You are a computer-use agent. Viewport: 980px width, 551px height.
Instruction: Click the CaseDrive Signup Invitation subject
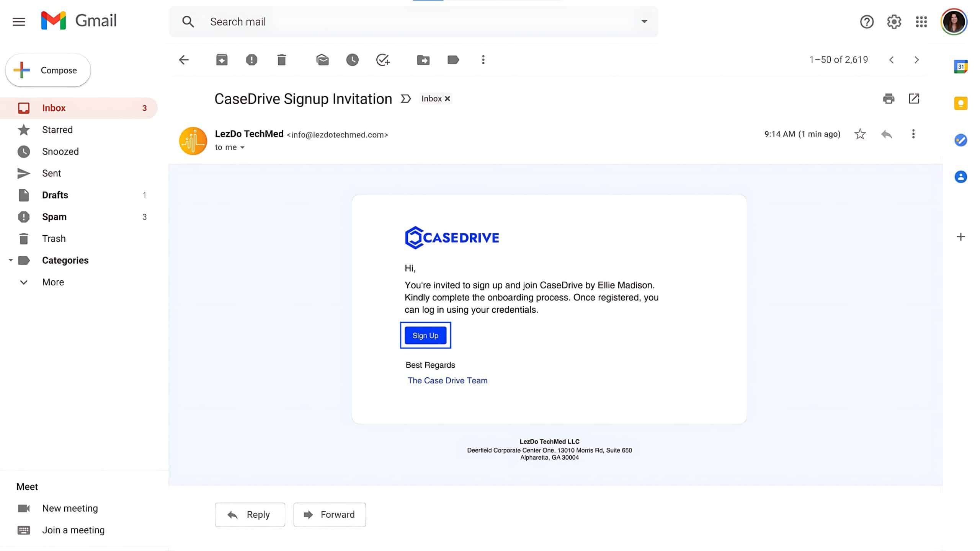303,99
